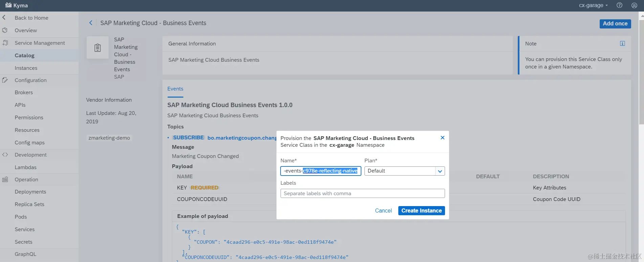644x262 pixels.
Task: Click the Development code brackets icon
Action: pos(5,155)
